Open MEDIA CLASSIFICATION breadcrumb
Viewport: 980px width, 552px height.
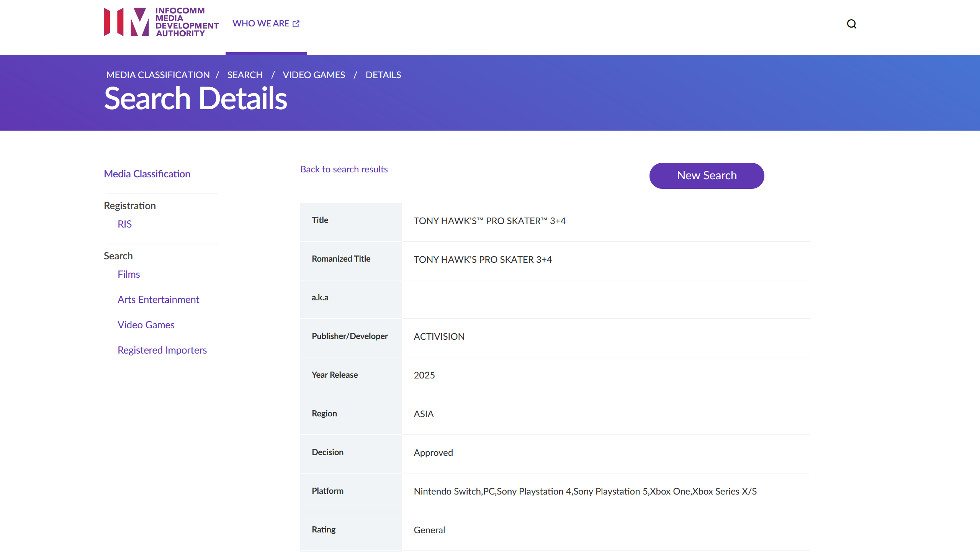click(x=158, y=75)
